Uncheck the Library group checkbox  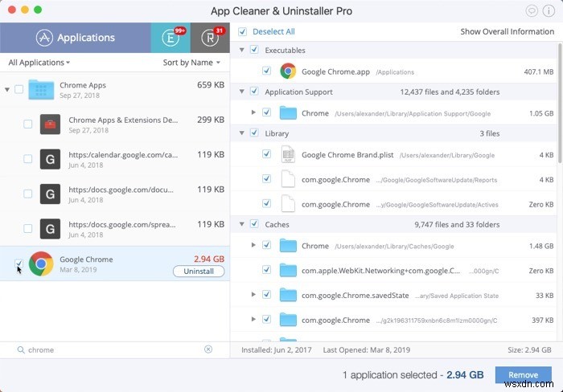(x=254, y=133)
